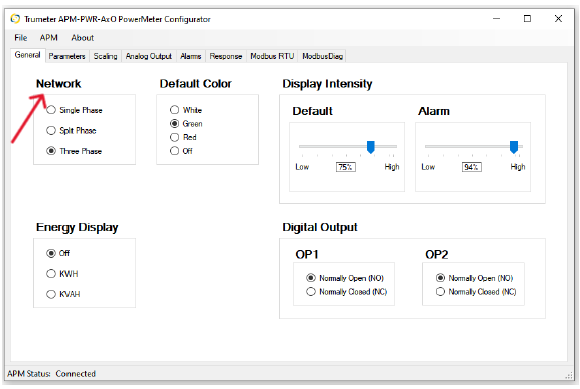Select the Single Phase network option
The width and height of the screenshot is (580, 389).
(74, 110)
